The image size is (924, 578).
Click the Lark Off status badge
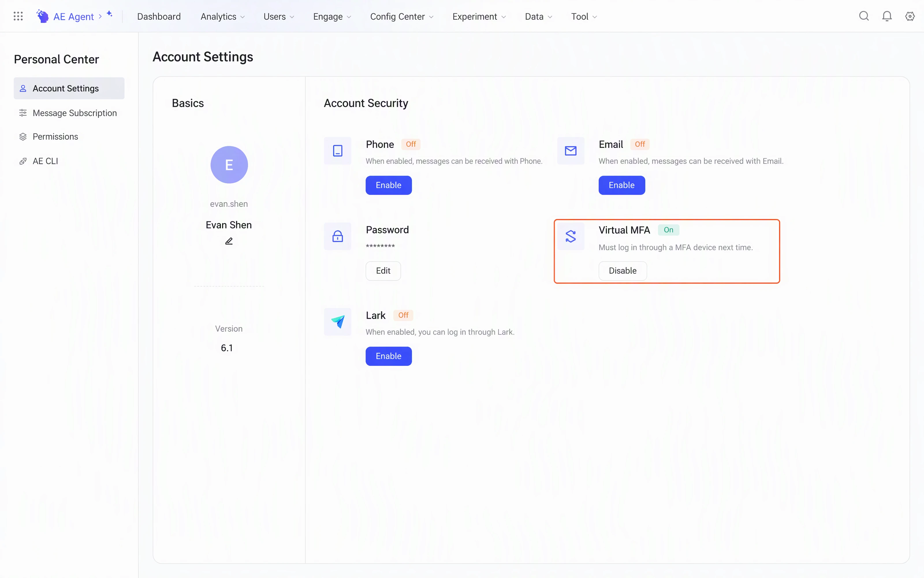[x=403, y=315]
